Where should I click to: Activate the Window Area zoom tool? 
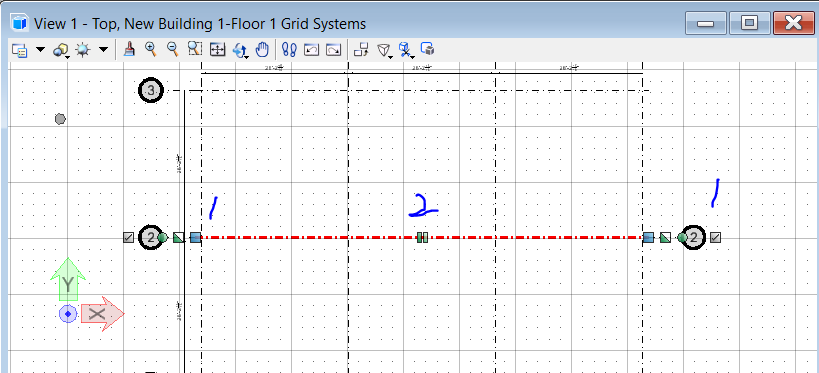click(x=195, y=50)
